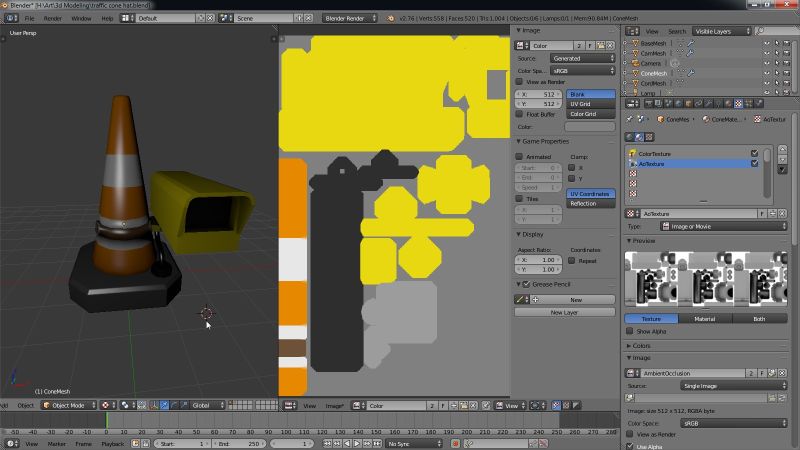Screen dimensions: 800x450
Task: Select the Reflection mapping button
Action: [x=590, y=204]
